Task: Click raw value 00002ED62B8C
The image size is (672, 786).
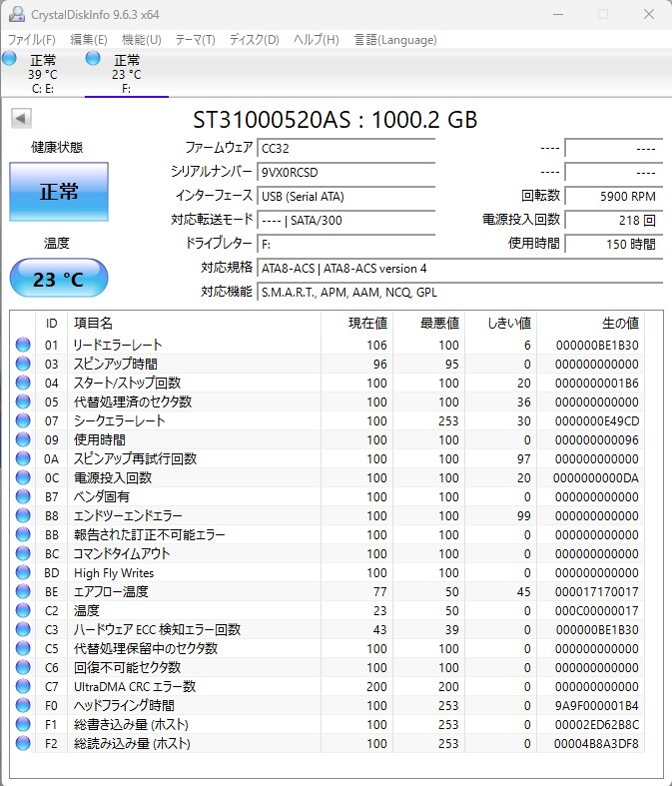Action: tap(596, 725)
